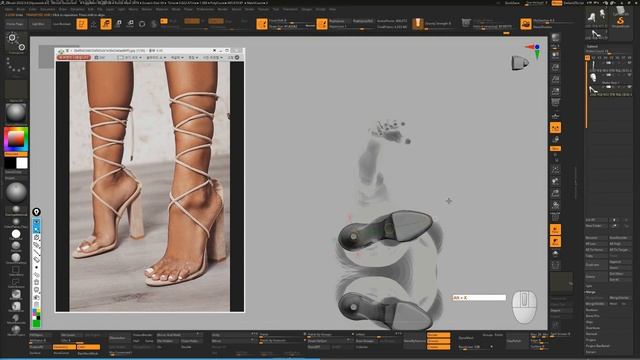Click the round icon at the right end of the image viewer toolbar

(x=237, y=58)
